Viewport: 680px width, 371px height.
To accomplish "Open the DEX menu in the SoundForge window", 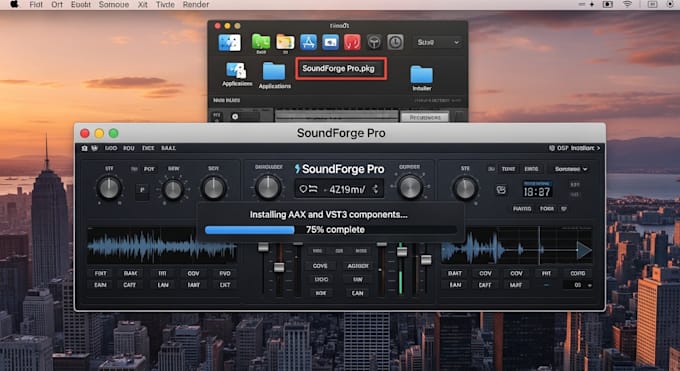I will tap(148, 148).
